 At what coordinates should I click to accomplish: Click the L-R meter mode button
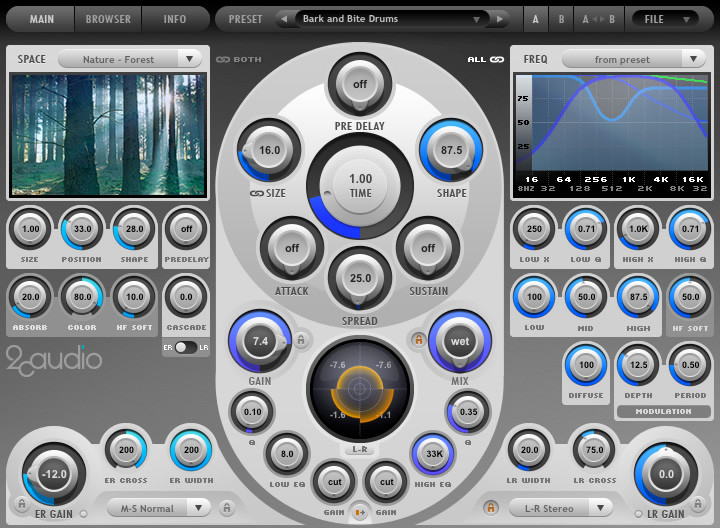(x=360, y=449)
